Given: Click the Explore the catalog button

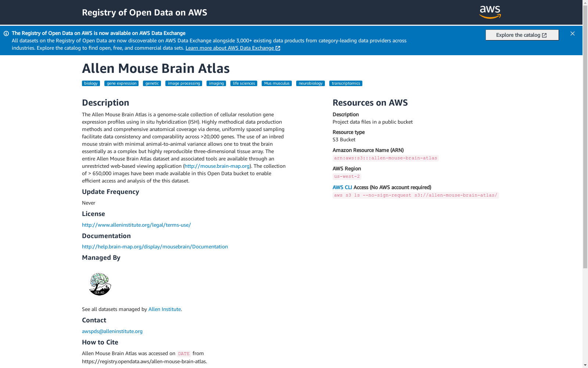Looking at the screenshot, I should pos(522,35).
